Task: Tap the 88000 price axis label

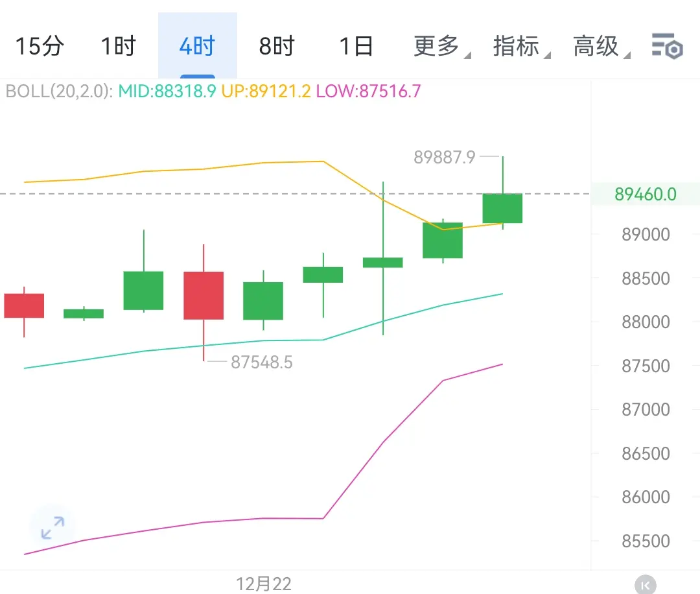Action: point(646,322)
